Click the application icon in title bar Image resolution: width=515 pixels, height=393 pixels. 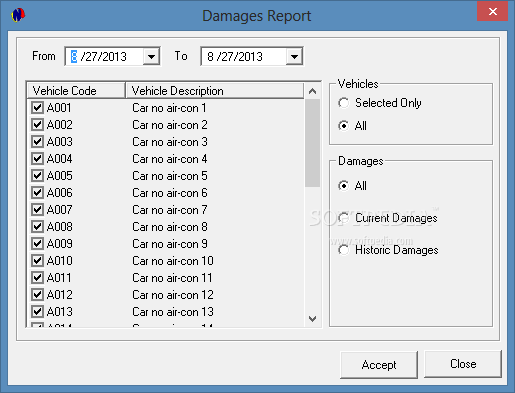coord(18,15)
